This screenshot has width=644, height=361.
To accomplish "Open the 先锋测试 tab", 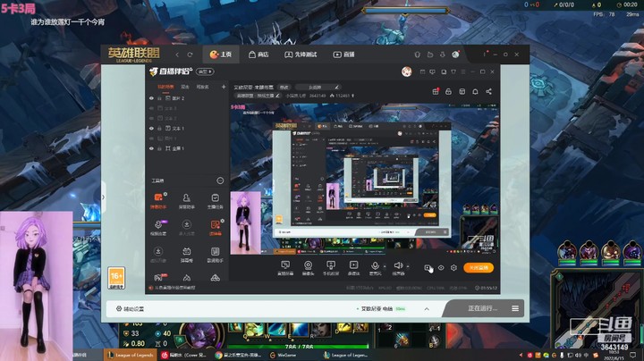I will 301,55.
